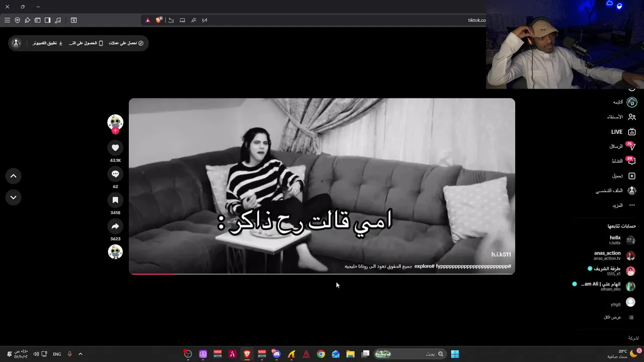
Task: Open the VPN shield icon in the browser toolbar
Action: point(17,20)
